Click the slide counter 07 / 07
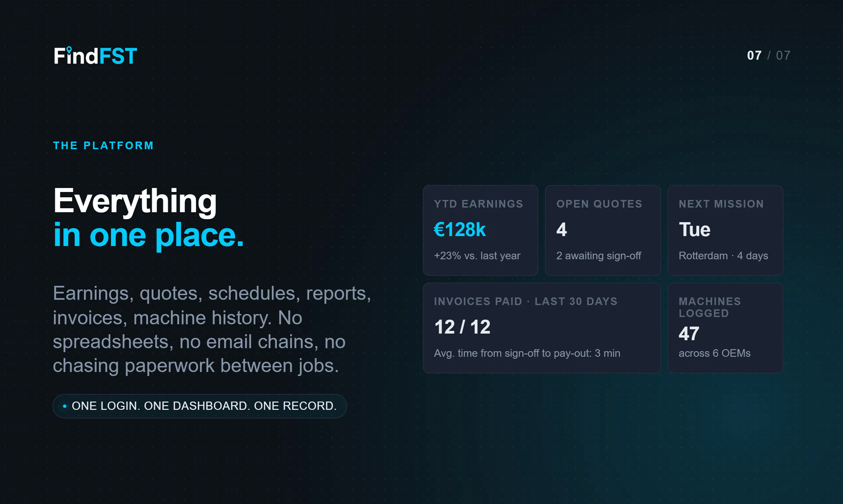This screenshot has width=843, height=504. point(769,55)
